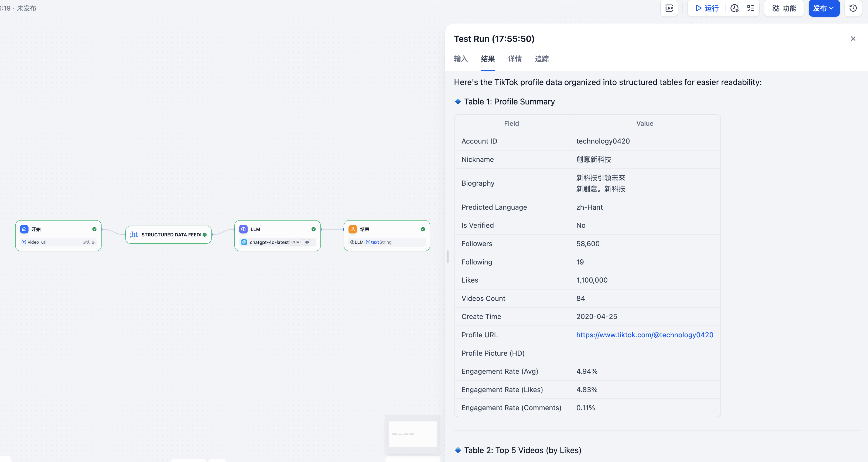868x462 pixels.
Task: Click the Engagement Rate (Comments) value 0.11%
Action: click(585, 408)
